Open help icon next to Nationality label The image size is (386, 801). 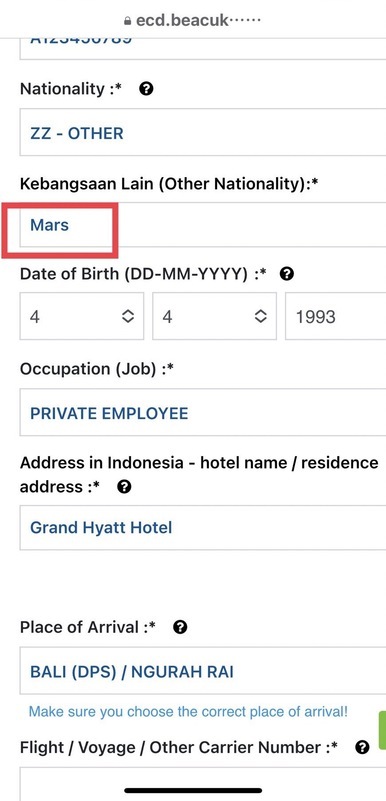(x=146, y=89)
